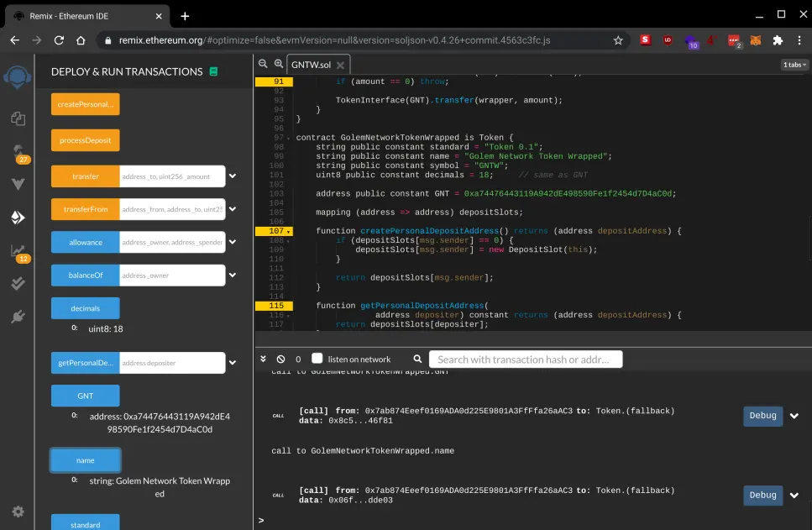Fold the code at line 107

point(289,232)
